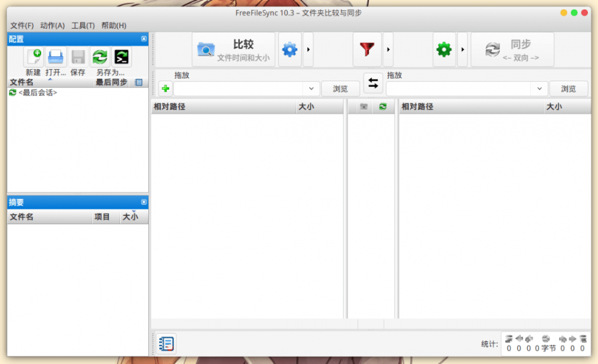Click the New configuration icon
The width and height of the screenshot is (598, 364).
tap(34, 57)
